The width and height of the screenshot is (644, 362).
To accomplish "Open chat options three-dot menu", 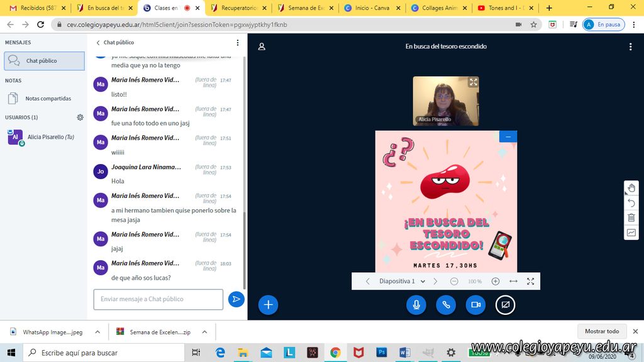I will (238, 43).
